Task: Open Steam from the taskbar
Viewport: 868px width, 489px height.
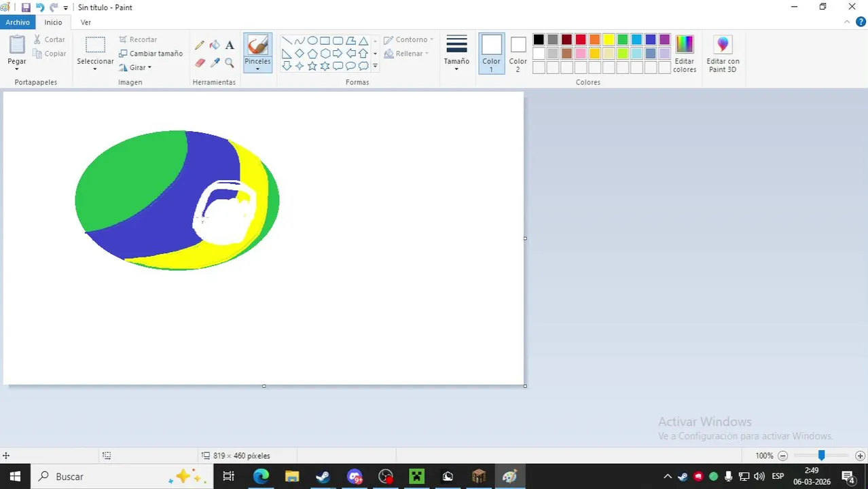Action: coord(323,477)
